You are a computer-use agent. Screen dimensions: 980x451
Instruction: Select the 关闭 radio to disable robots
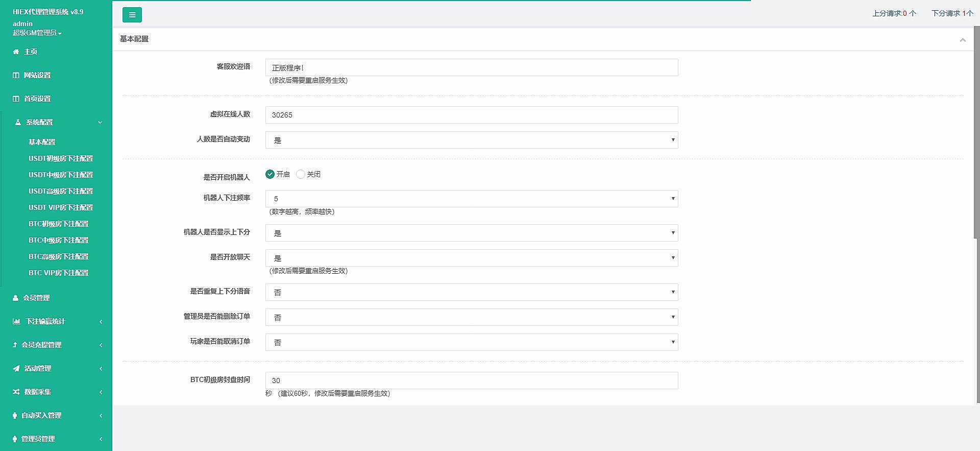pyautogui.click(x=301, y=174)
